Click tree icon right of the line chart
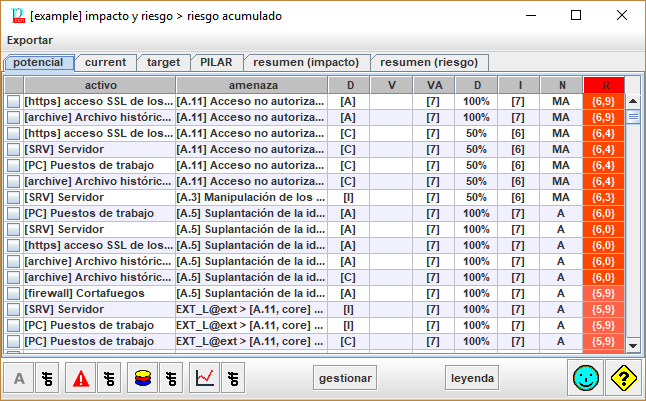The width and height of the screenshot is (646, 401). [234, 378]
